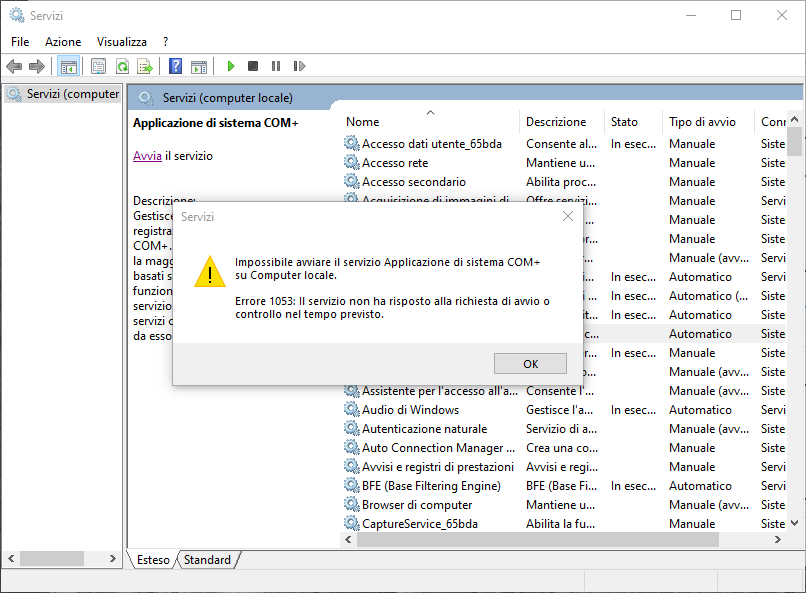This screenshot has height=593, width=806.
Task: Click tree pane scrollbar right arrow
Action: 113,558
